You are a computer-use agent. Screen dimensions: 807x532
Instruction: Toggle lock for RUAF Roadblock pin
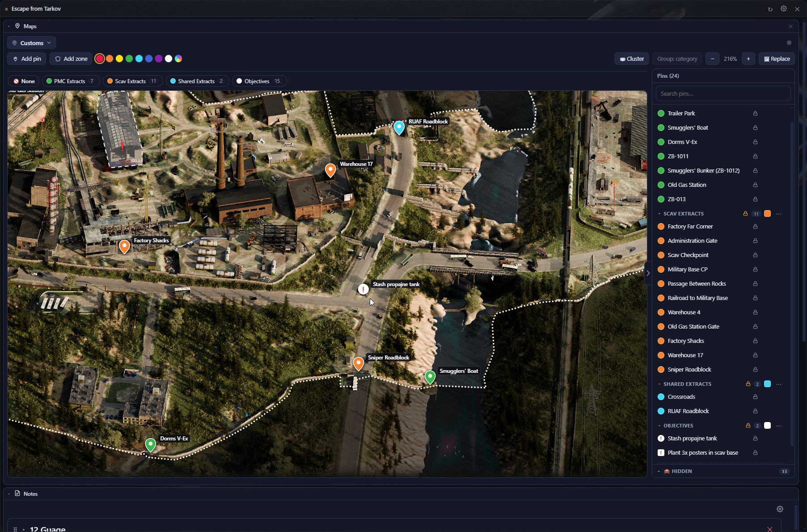coord(755,411)
